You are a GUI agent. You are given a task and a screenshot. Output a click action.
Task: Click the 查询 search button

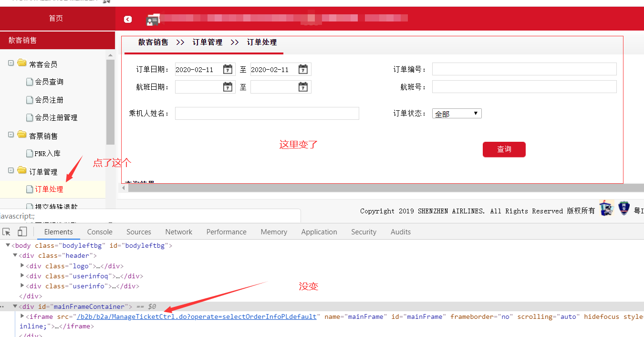click(x=504, y=149)
